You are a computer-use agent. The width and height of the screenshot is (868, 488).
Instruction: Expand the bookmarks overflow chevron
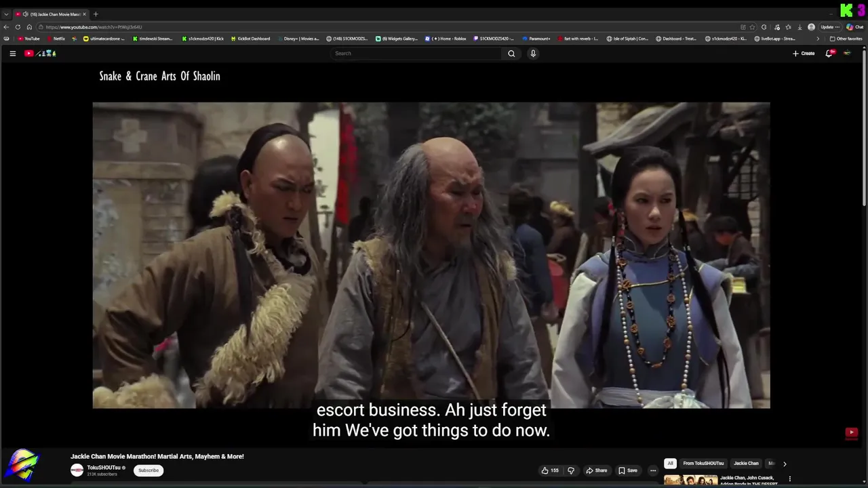point(817,39)
